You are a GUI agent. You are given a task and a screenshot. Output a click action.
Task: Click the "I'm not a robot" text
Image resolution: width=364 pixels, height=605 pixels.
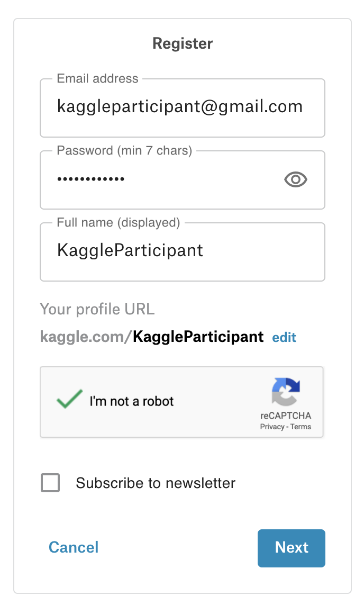(x=132, y=401)
